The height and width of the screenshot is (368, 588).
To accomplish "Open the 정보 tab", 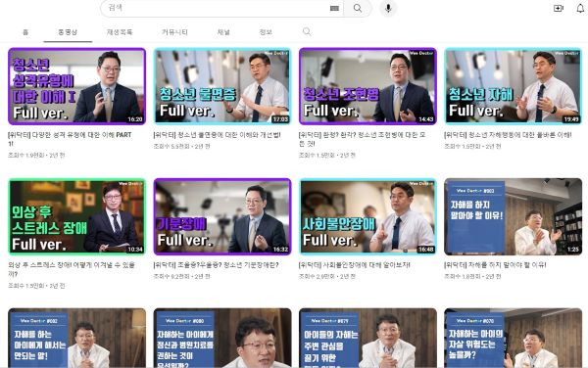I will [x=266, y=32].
